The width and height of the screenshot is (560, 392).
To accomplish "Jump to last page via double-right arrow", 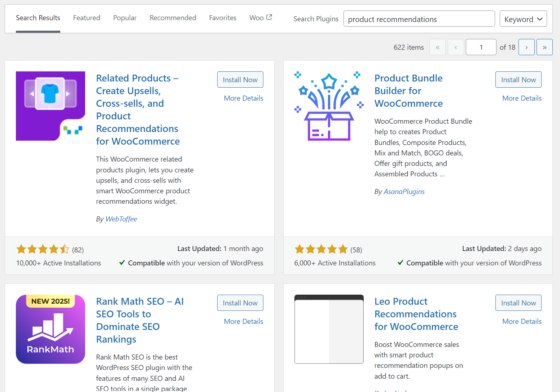I will point(544,47).
